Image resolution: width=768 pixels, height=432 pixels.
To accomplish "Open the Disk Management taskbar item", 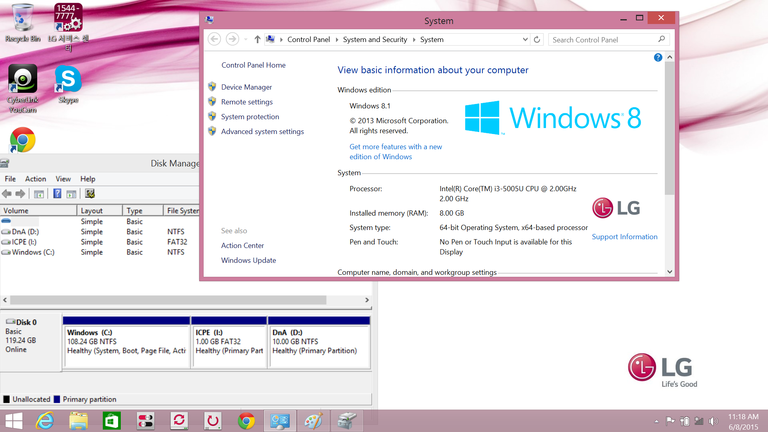I will coord(347,421).
